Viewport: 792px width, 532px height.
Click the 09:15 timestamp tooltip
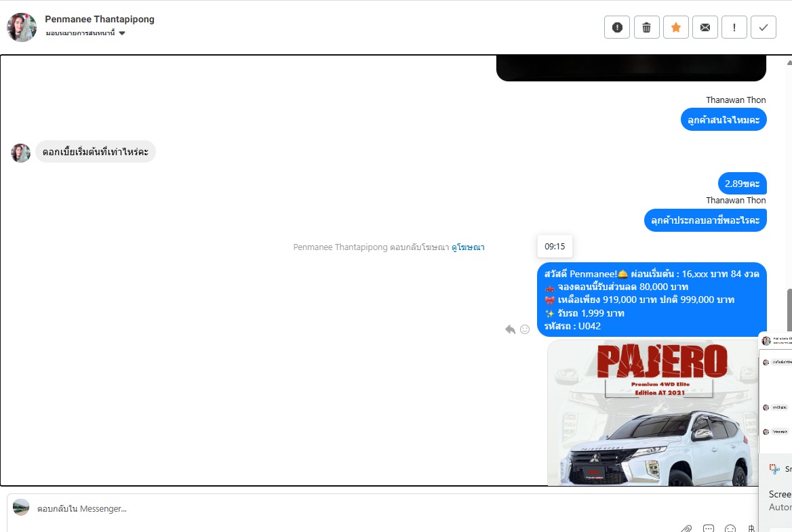(555, 247)
